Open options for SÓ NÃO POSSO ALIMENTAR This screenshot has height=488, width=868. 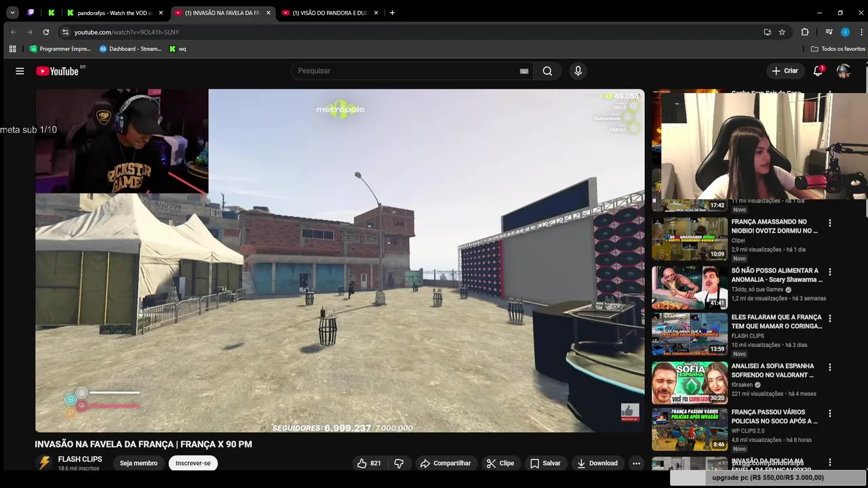click(x=829, y=272)
